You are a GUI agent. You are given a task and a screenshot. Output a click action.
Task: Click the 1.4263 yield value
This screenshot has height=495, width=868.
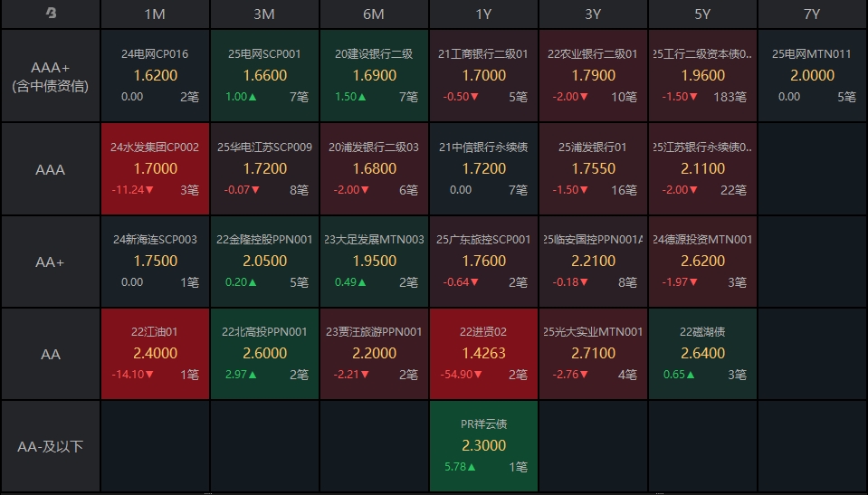pyautogui.click(x=484, y=353)
